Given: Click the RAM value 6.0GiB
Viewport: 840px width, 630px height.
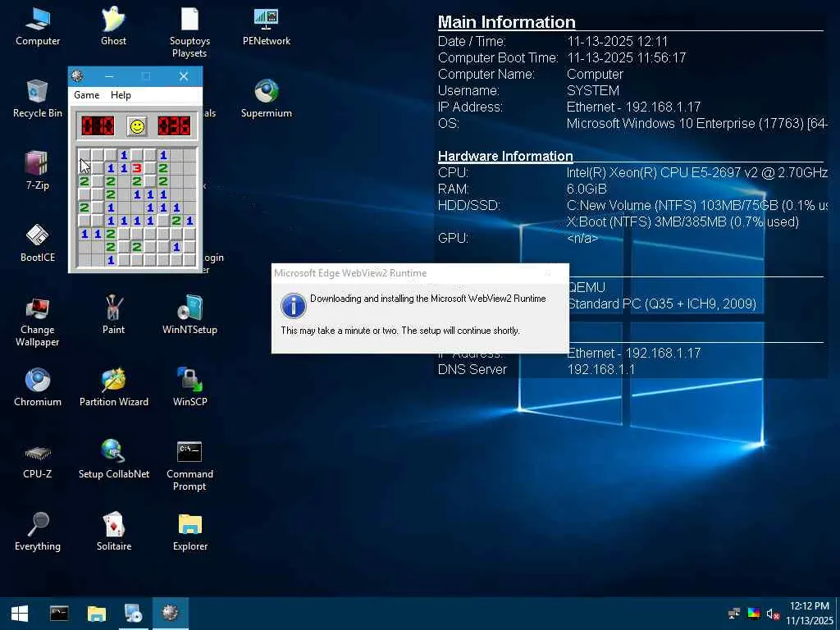Looking at the screenshot, I should coord(587,189).
